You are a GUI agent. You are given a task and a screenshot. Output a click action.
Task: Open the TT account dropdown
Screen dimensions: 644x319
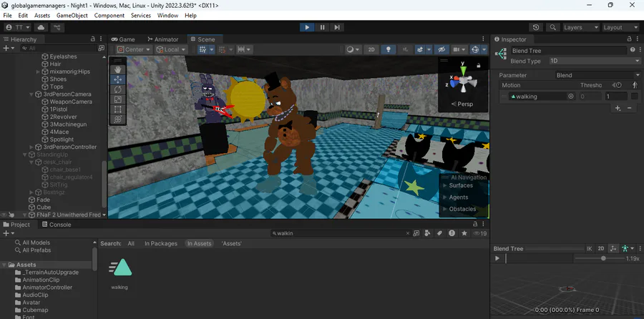click(x=18, y=27)
